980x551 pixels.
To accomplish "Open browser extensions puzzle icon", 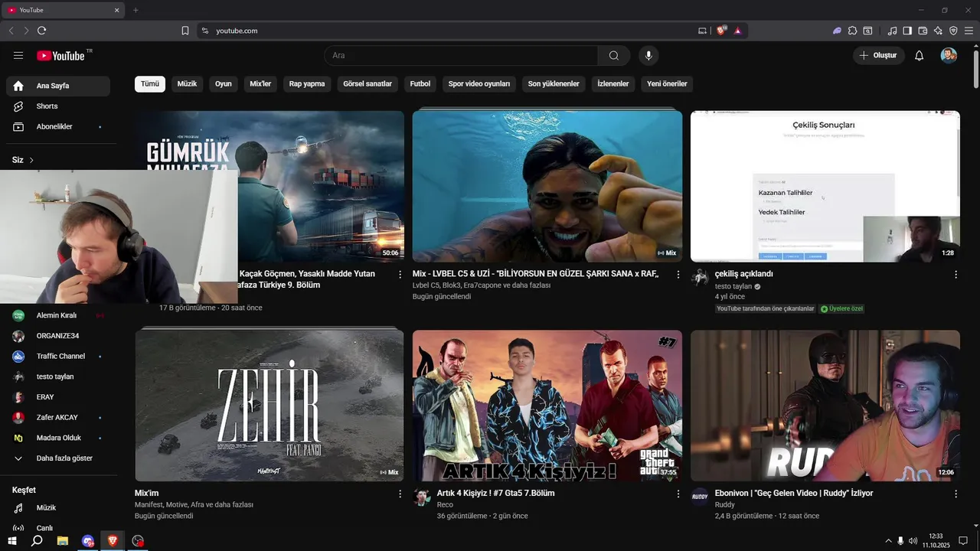I will tap(852, 31).
